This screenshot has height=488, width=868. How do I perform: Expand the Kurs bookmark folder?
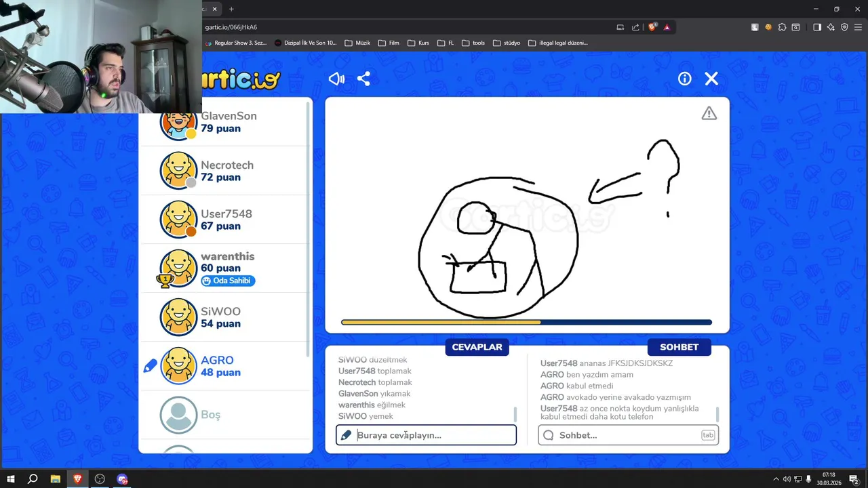point(418,43)
